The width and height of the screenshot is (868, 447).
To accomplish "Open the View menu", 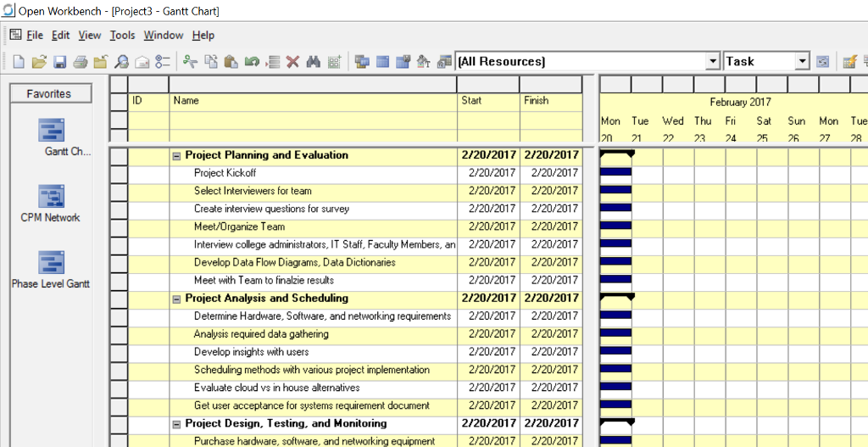I will 90,35.
